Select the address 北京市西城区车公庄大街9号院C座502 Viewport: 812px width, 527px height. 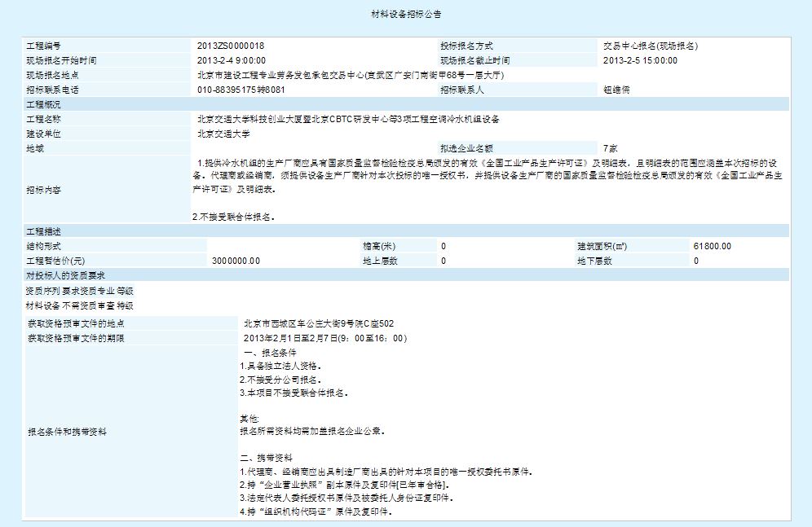[x=319, y=323]
